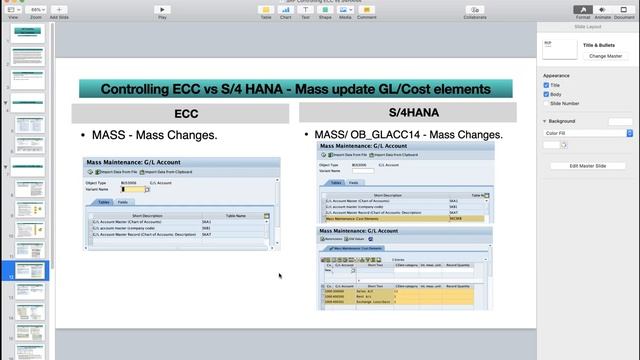This screenshot has height=360, width=640.
Task: Collapse the Background section triangle
Action: pos(544,121)
